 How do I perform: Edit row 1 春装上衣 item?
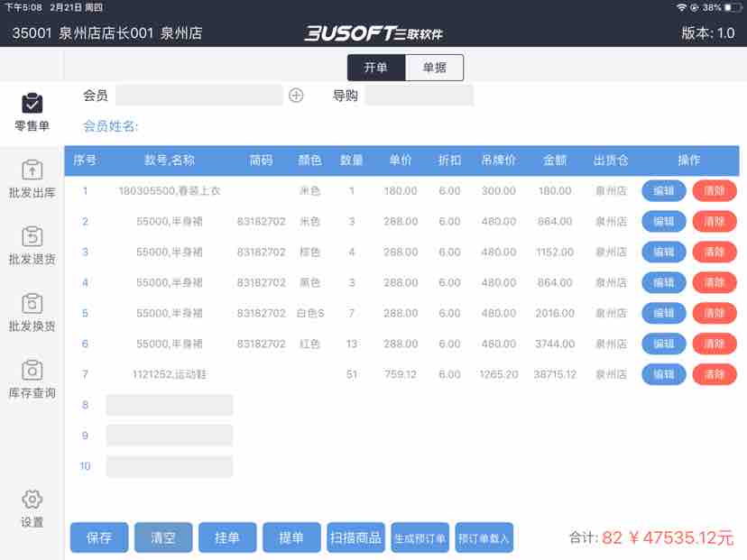(664, 191)
